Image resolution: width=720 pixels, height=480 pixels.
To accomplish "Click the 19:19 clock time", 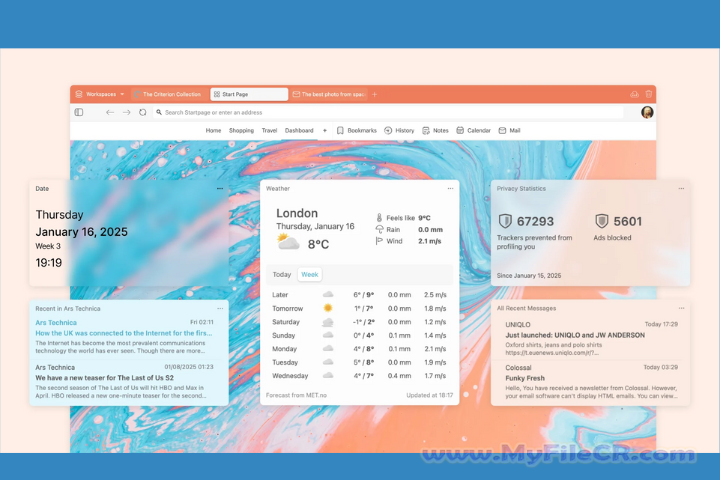I will pos(49,263).
